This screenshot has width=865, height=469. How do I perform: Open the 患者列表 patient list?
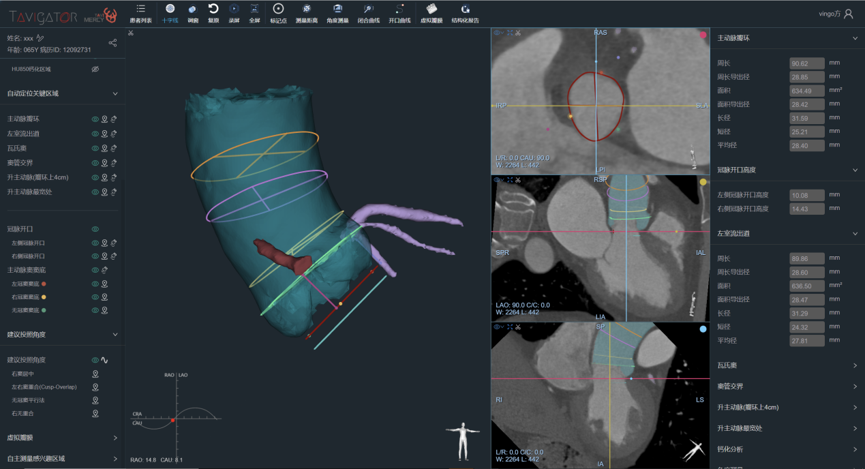pyautogui.click(x=141, y=13)
